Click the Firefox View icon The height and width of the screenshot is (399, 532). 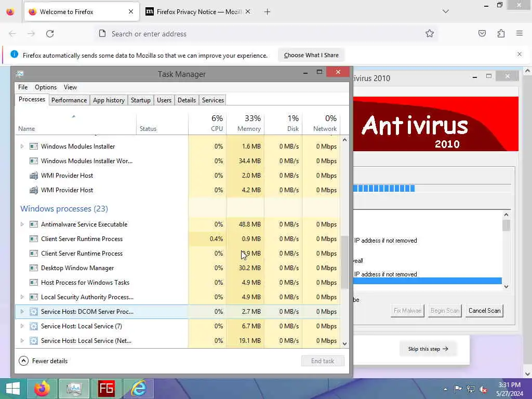[10, 12]
